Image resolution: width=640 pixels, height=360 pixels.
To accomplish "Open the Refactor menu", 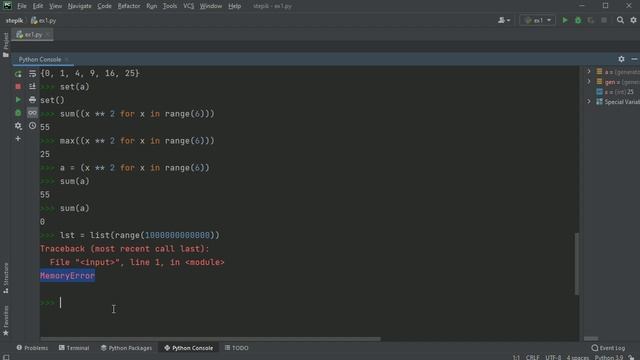I will pyautogui.click(x=129, y=6).
